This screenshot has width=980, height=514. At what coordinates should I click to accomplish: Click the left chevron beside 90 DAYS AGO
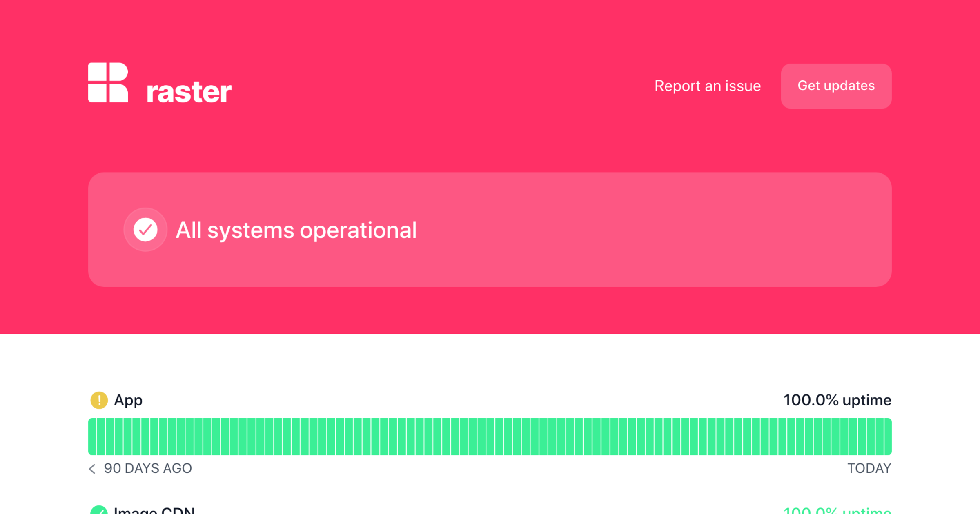93,469
